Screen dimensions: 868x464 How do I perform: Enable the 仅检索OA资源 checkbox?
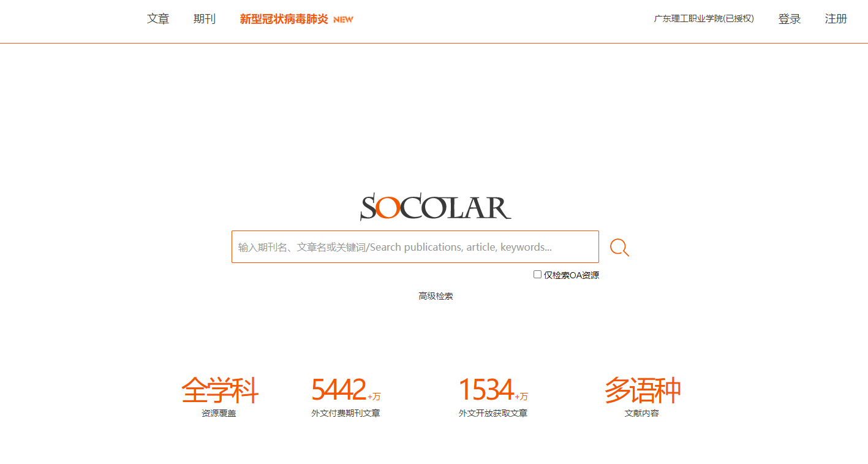tap(537, 275)
